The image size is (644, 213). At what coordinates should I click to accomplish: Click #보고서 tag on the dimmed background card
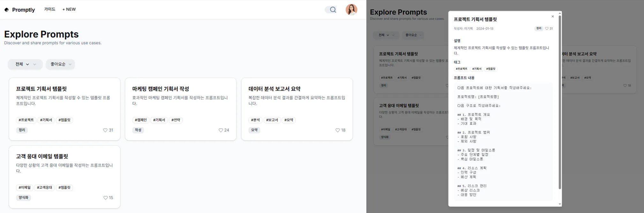pos(575,78)
